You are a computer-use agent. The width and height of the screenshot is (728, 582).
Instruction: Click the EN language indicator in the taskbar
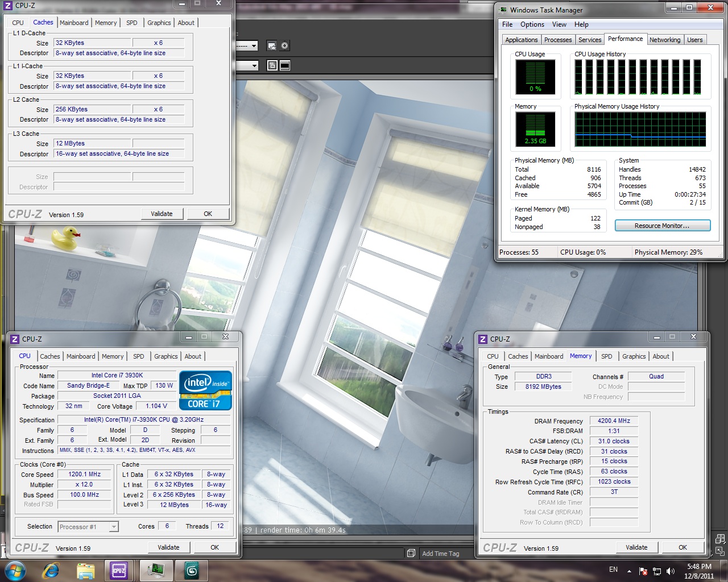pyautogui.click(x=613, y=569)
